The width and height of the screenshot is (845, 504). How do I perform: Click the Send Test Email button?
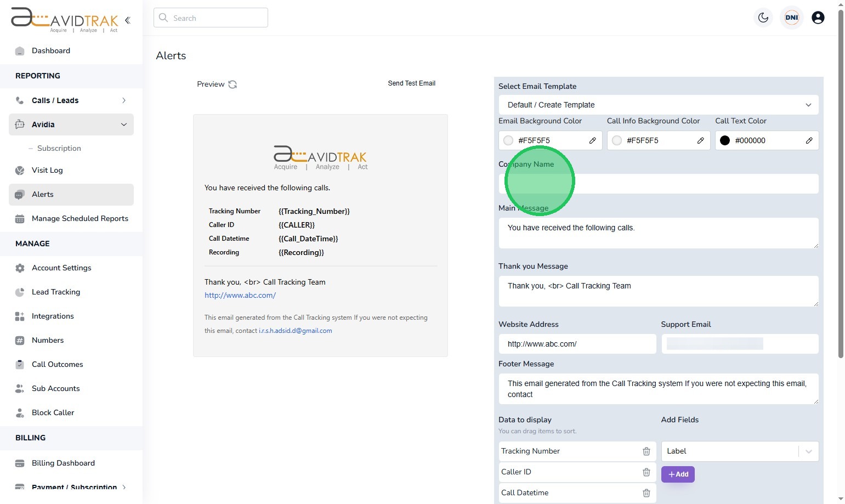[x=411, y=83]
